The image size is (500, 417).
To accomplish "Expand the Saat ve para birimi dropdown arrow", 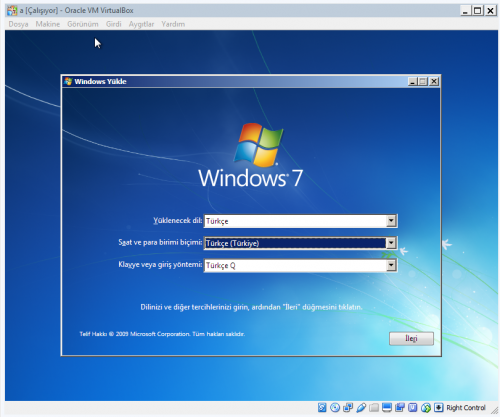I will point(391,243).
